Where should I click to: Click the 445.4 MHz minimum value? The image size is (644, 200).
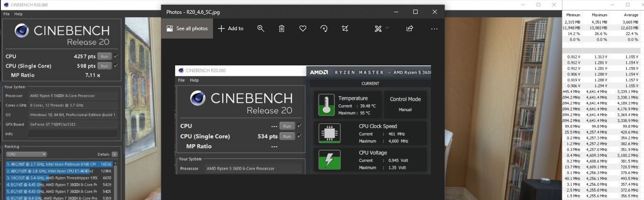[572, 91]
